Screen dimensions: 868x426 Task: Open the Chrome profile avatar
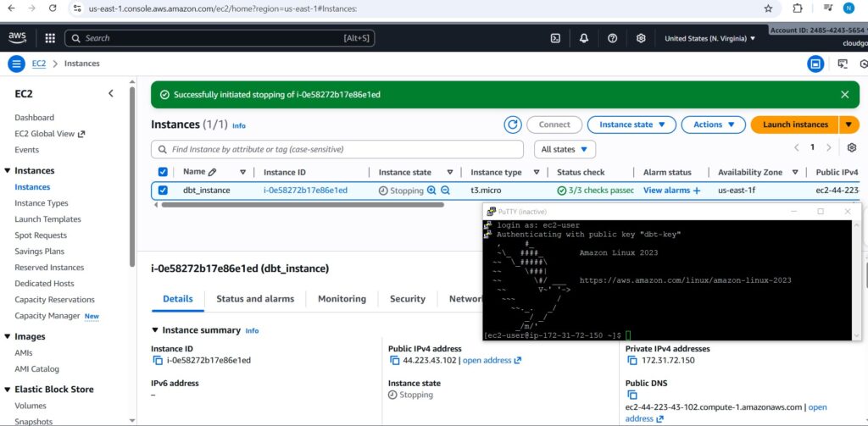coord(849,8)
